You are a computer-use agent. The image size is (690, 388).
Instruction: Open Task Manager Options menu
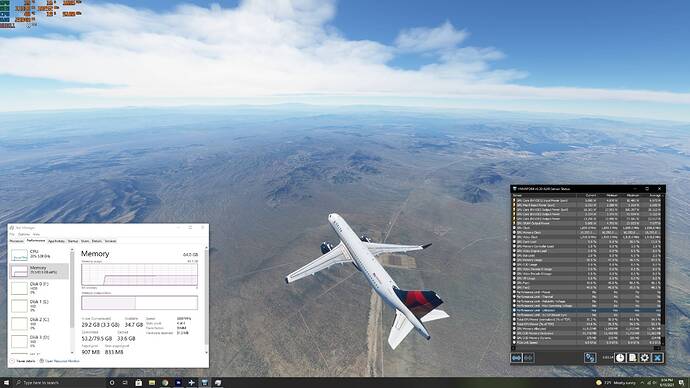(x=24, y=234)
